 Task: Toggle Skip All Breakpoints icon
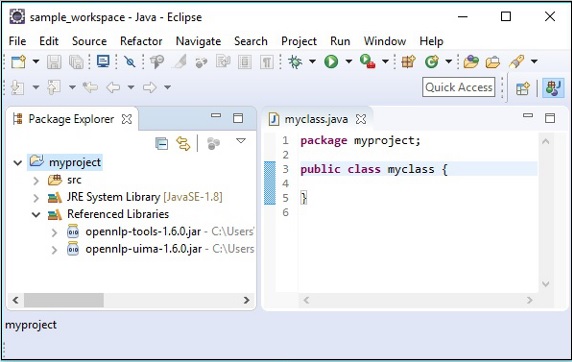pyautogui.click(x=130, y=62)
